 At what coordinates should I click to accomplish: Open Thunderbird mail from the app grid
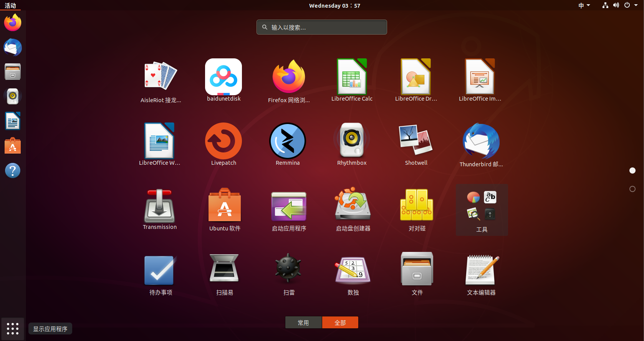(481, 146)
